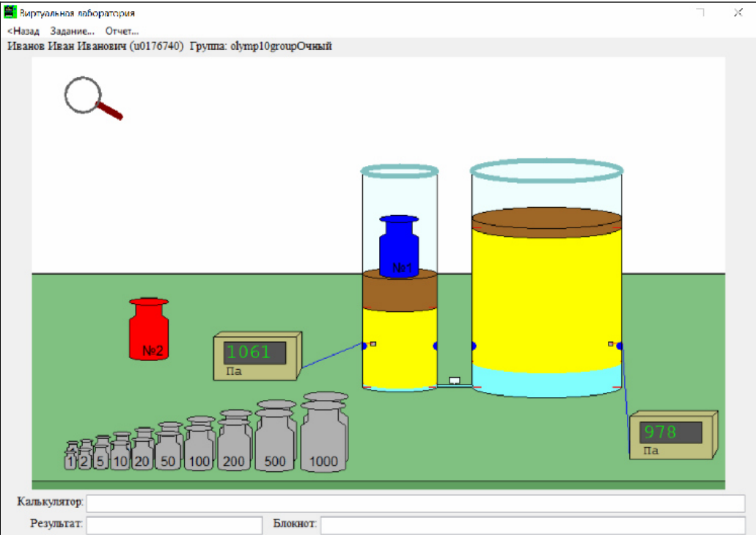Click the manometer showing 978 Па
756x535 pixels.
pos(674,435)
